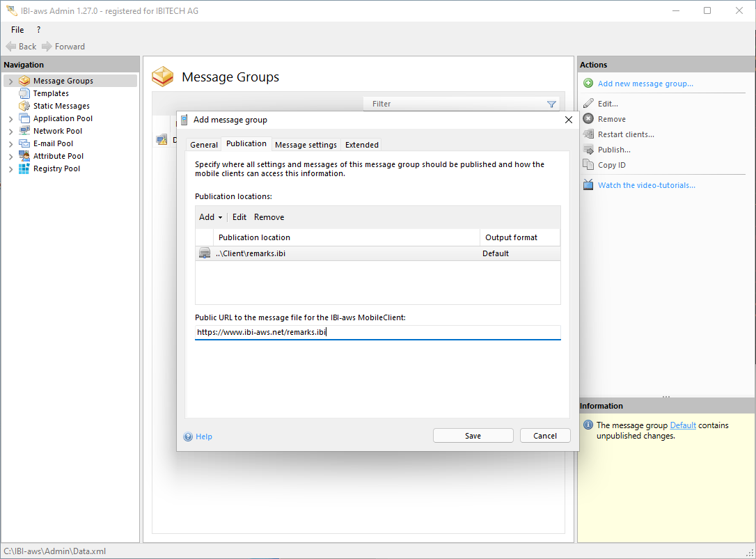Click the Registry Pool grid icon
The image size is (756, 559).
24,168
